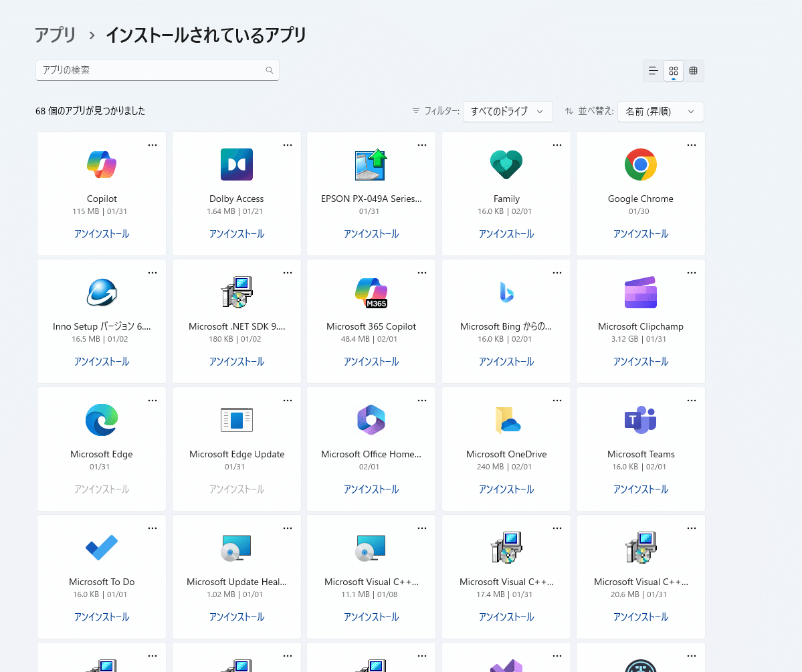Click the Microsoft To Do icon
Image resolution: width=802 pixels, height=672 pixels.
[x=101, y=547]
